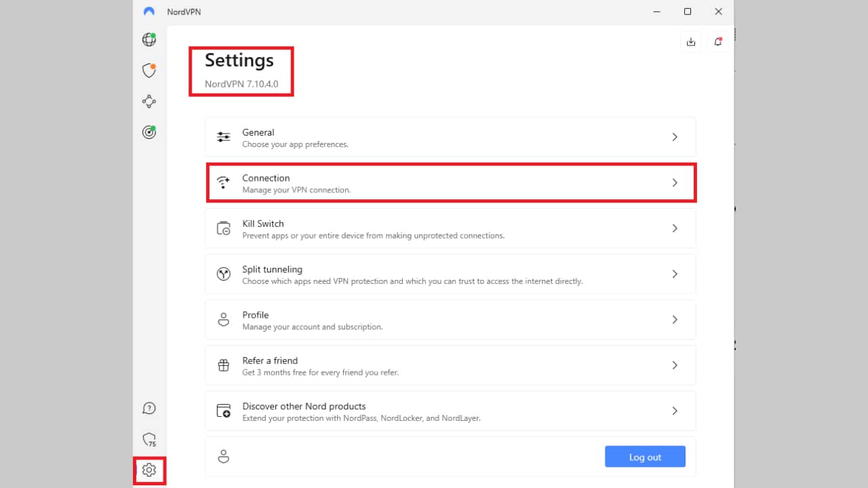Click the Split tunneling icon
Image resolution: width=868 pixels, height=488 pixels.
223,274
